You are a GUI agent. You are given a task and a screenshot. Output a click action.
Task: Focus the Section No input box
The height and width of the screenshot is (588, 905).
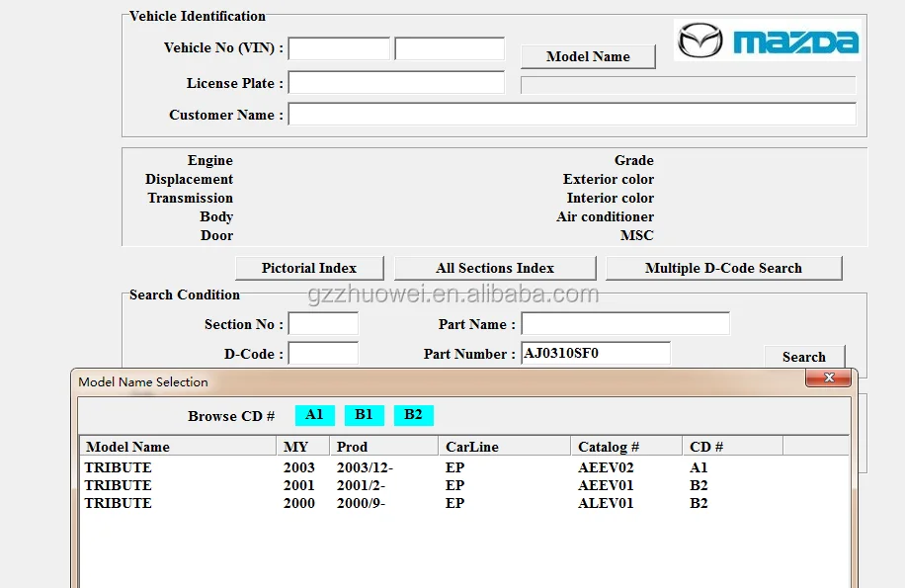(323, 324)
